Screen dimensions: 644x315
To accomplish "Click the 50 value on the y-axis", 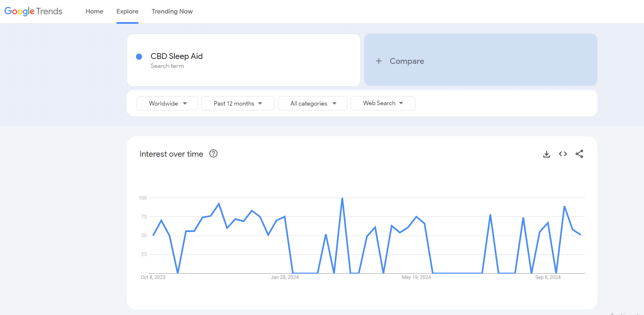I will pyautogui.click(x=144, y=236).
